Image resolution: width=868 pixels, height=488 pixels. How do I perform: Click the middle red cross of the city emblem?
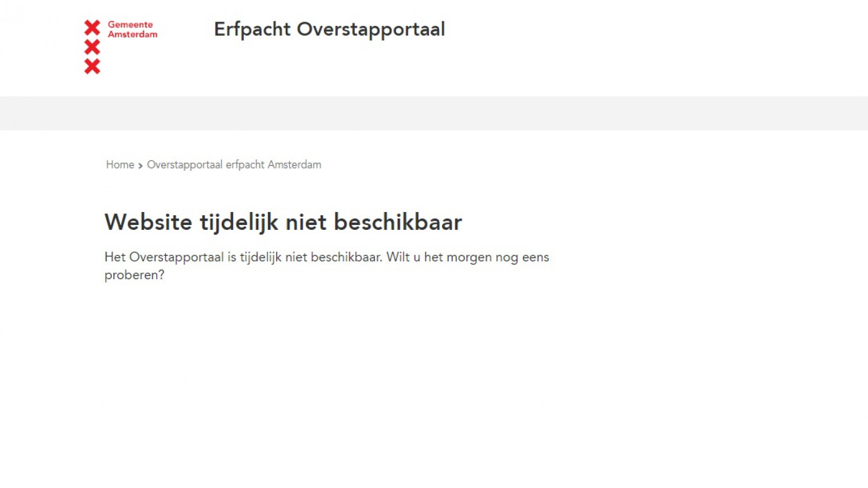(93, 47)
